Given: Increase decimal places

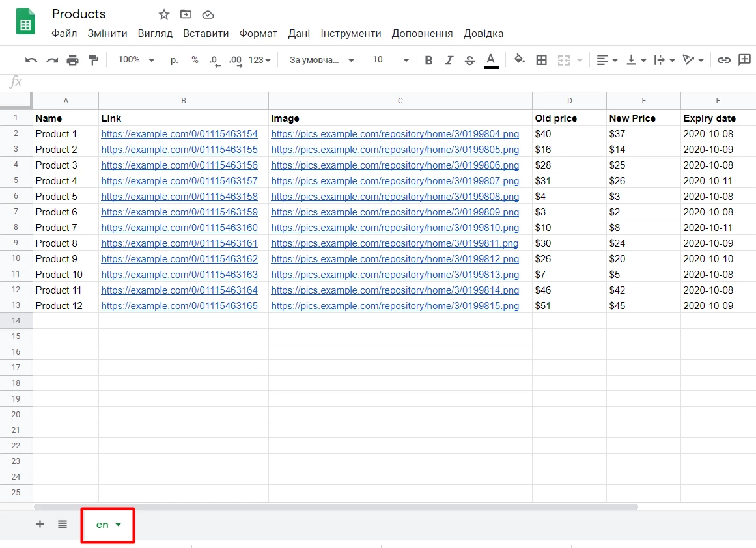Looking at the screenshot, I should click(x=235, y=61).
